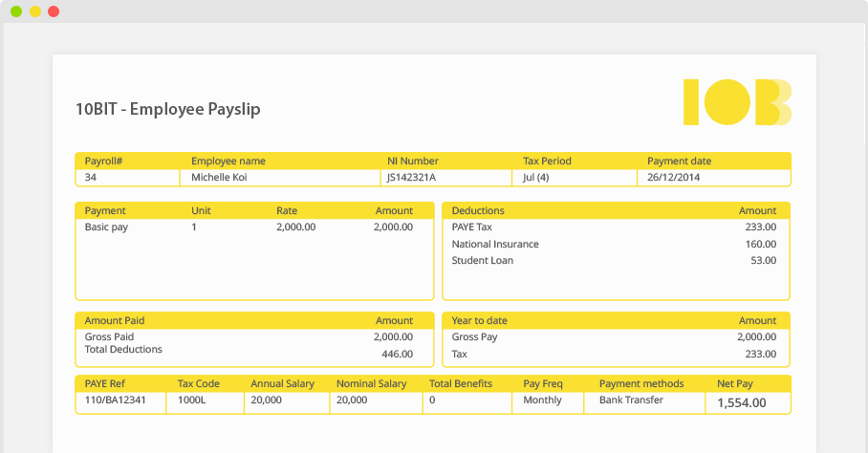Select the National Insurance label
Image resolution: width=868 pixels, height=453 pixels.
tap(495, 244)
